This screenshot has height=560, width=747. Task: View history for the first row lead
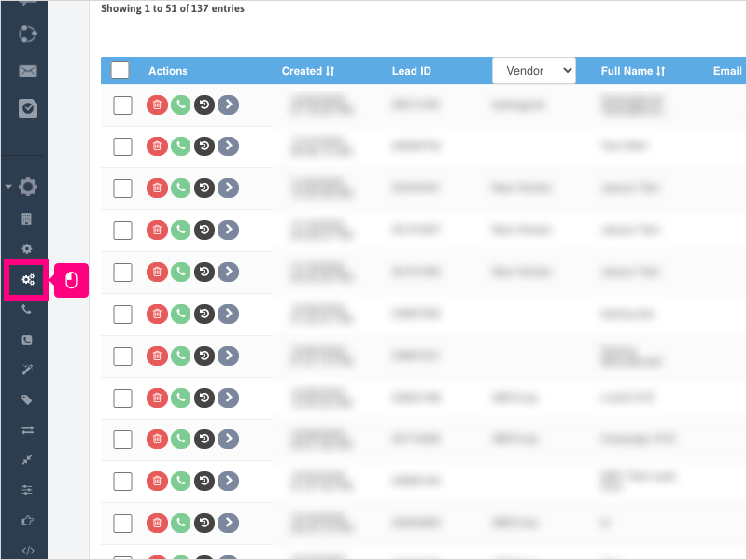pyautogui.click(x=204, y=105)
